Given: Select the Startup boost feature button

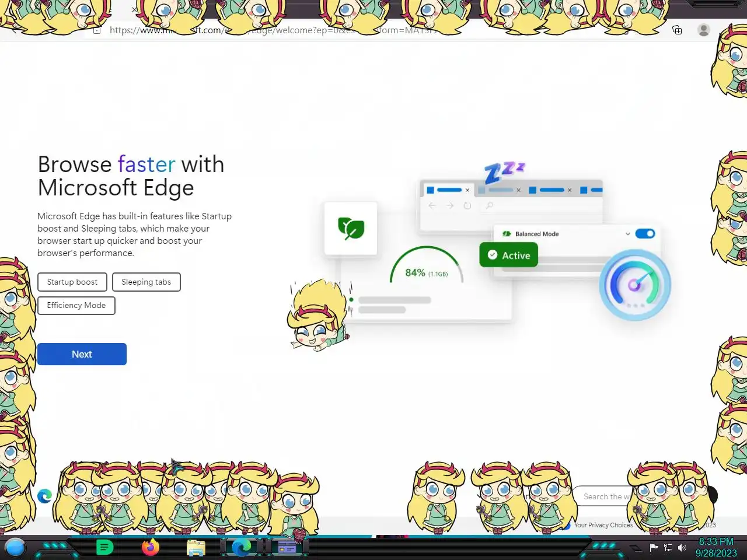Looking at the screenshot, I should click(x=72, y=282).
